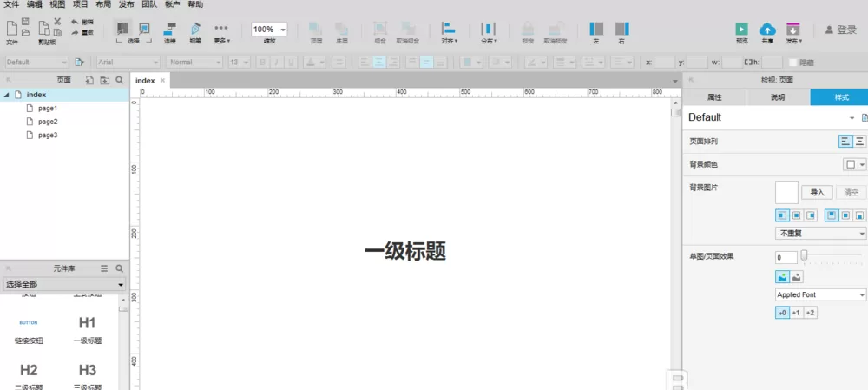This screenshot has height=390, width=868.
Task: Open the 视图 menu
Action: [57, 4]
